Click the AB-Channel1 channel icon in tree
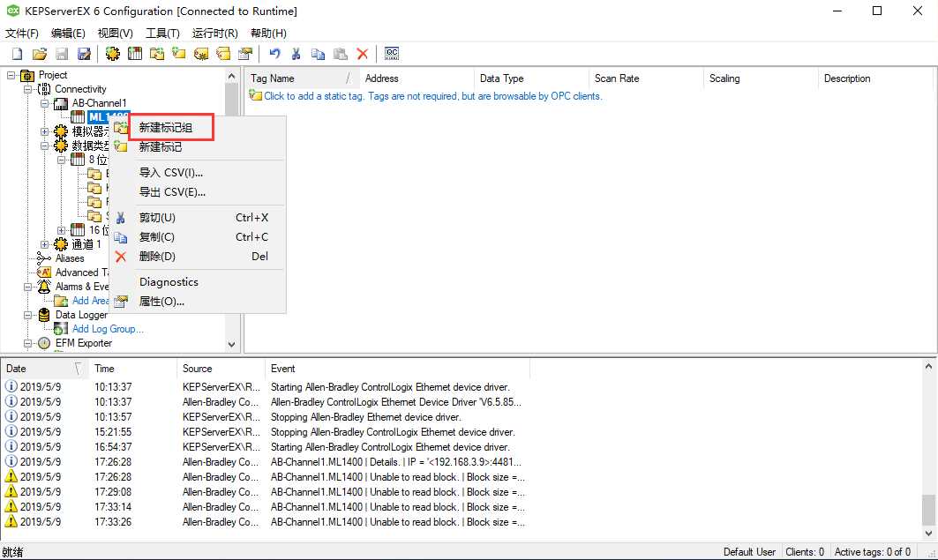The width and height of the screenshot is (938, 560). 60,103
